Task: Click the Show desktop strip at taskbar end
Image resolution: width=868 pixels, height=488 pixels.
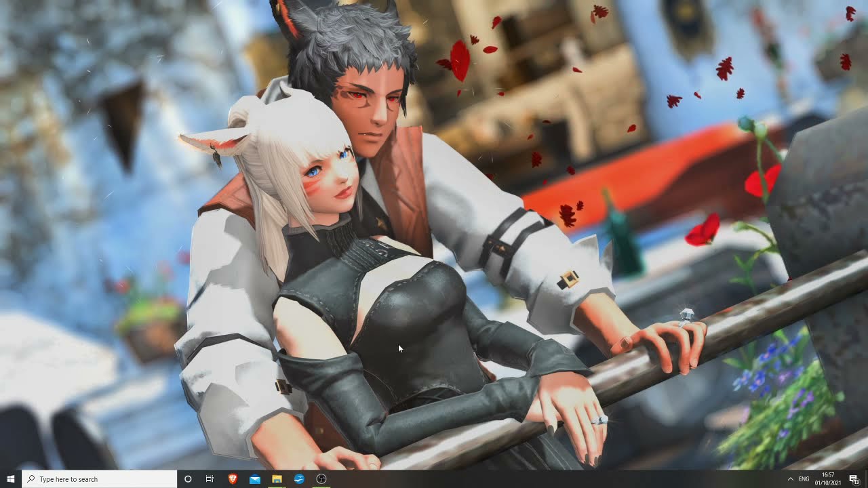Action: tap(866, 479)
